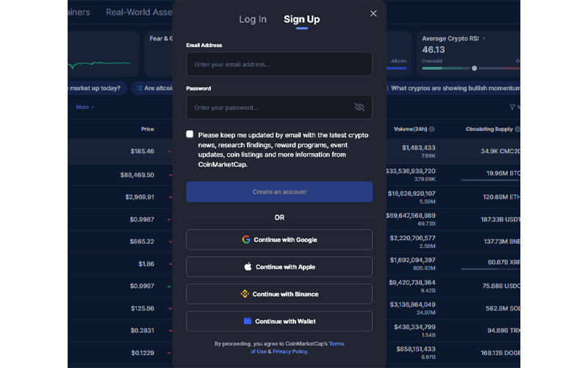Select the Sign Up tab
The height and width of the screenshot is (368, 588).
302,19
